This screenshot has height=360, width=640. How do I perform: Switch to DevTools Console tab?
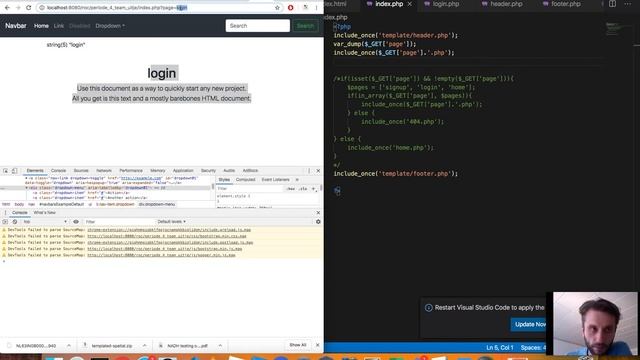58,171
